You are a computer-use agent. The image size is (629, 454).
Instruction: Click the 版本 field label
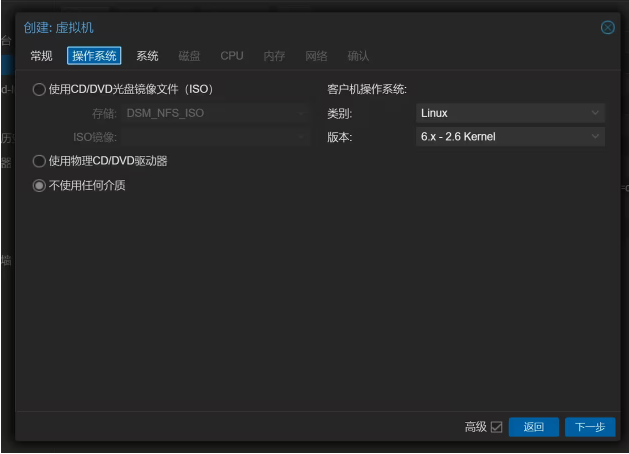[x=339, y=137]
